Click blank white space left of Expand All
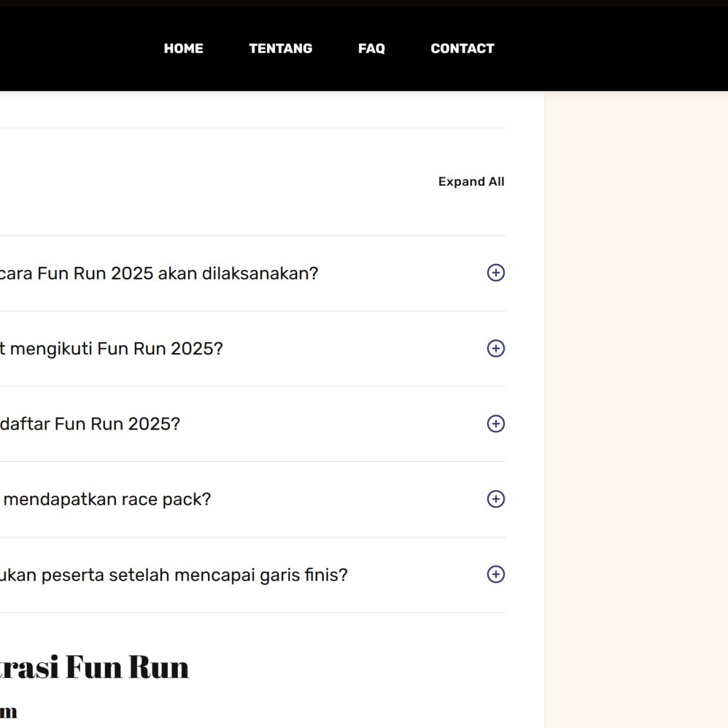This screenshot has height=728, width=728. (x=243, y=182)
